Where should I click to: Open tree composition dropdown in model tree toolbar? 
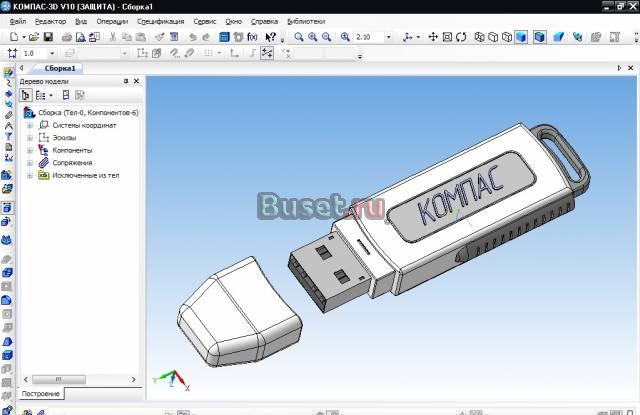pyautogui.click(x=51, y=95)
